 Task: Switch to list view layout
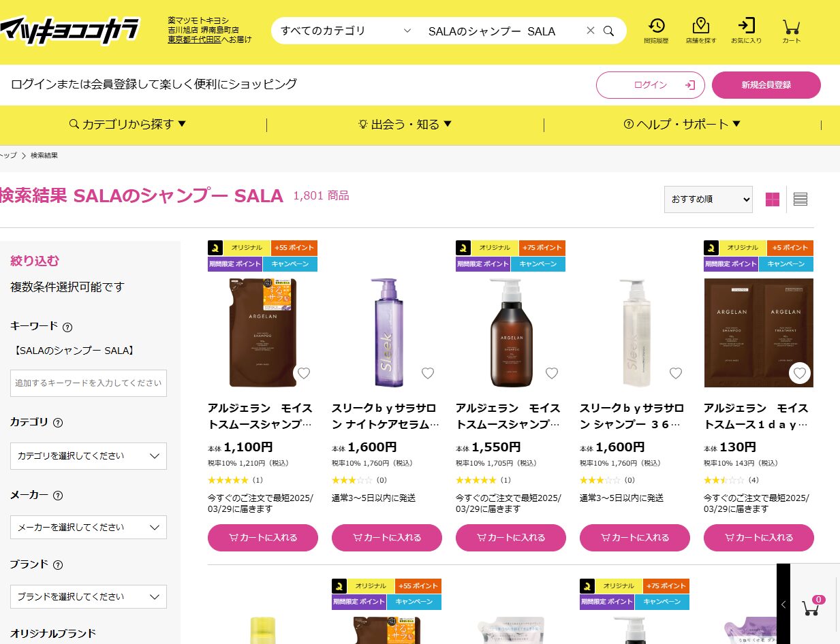800,199
